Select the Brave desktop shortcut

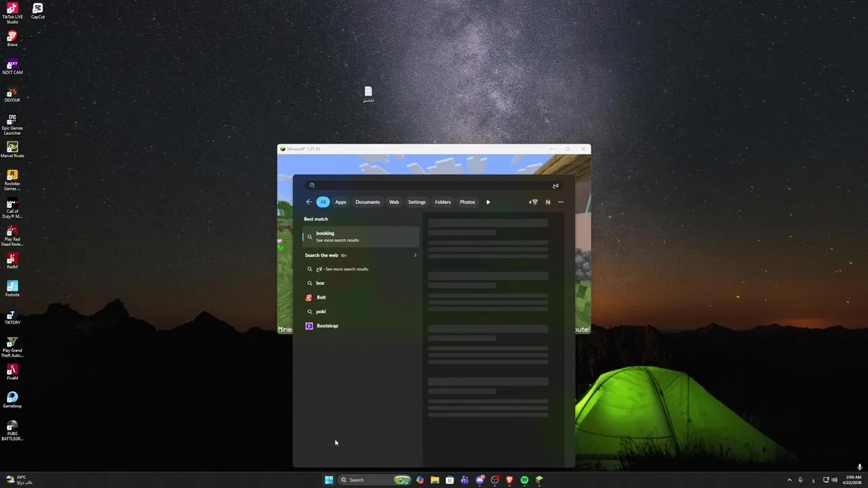[12, 39]
